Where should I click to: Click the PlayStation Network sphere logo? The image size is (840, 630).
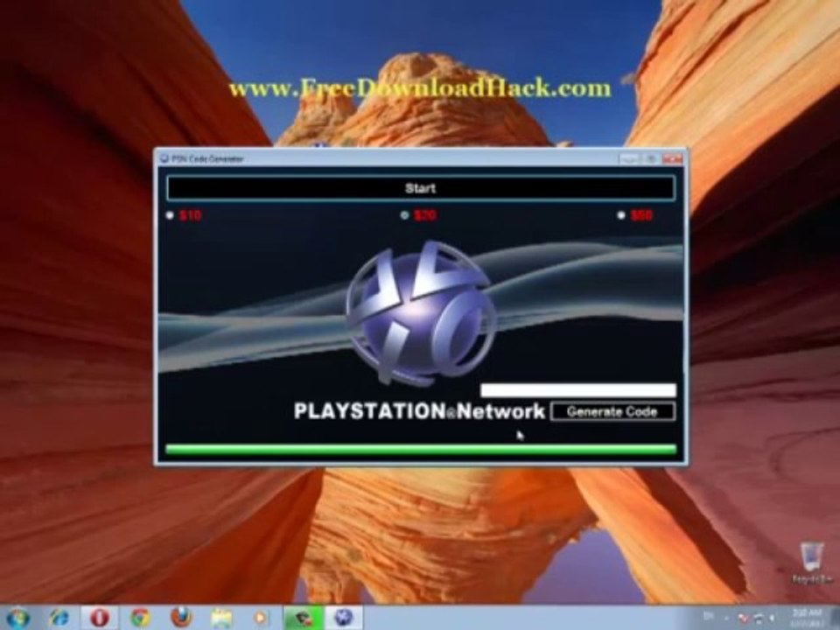[x=421, y=313]
